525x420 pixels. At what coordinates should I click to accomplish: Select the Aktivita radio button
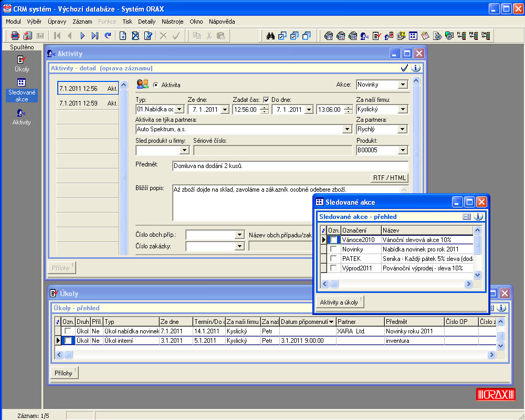(x=155, y=85)
